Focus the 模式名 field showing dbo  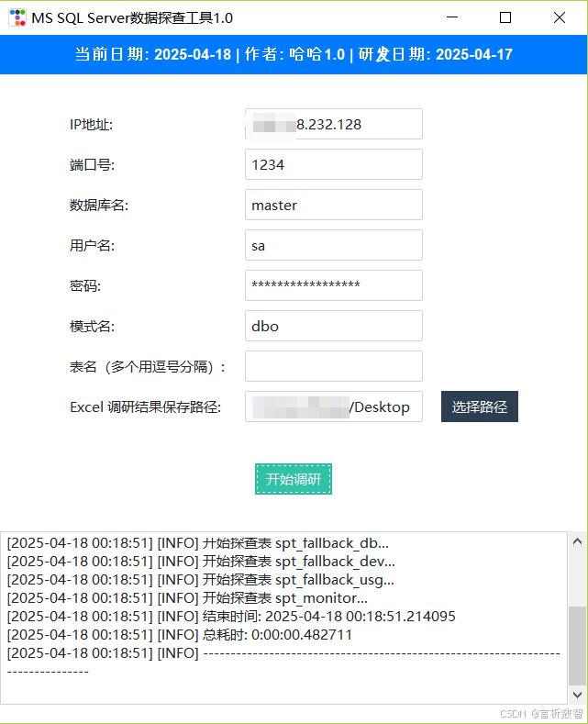(x=334, y=326)
